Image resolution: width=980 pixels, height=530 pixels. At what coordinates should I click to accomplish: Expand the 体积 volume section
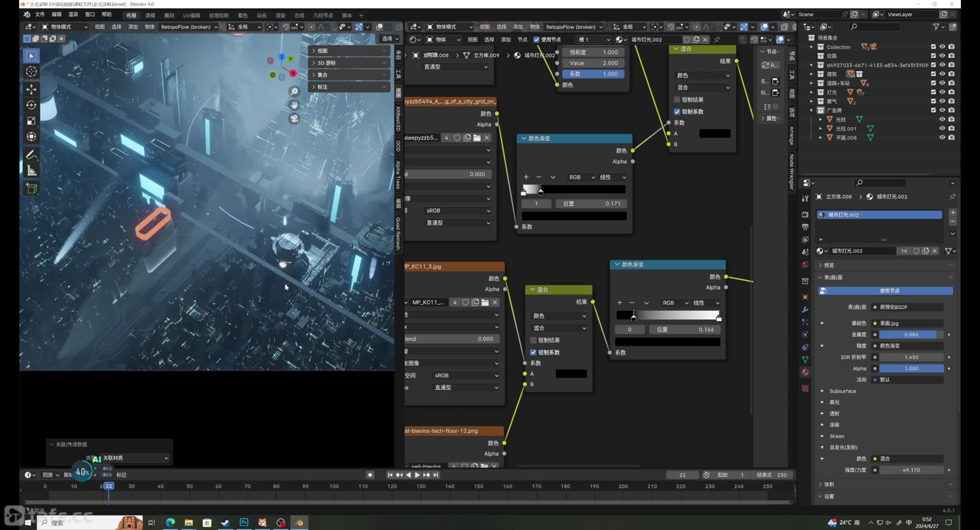[820, 484]
